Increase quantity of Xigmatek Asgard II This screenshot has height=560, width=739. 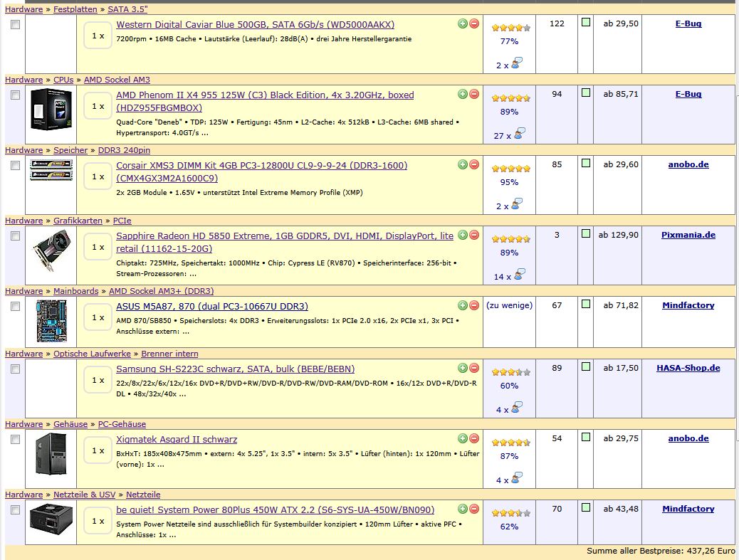point(463,438)
